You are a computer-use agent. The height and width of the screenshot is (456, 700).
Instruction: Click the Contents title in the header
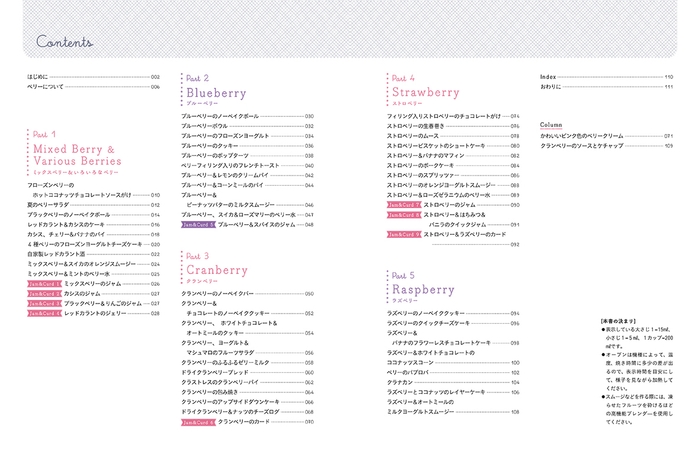point(64,42)
